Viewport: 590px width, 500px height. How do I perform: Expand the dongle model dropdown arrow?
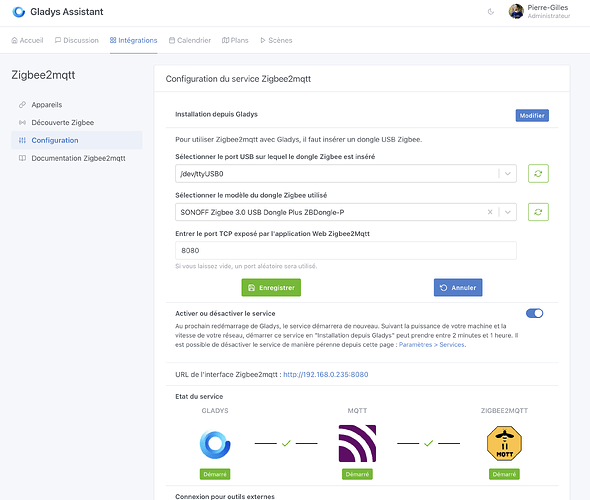pos(508,212)
